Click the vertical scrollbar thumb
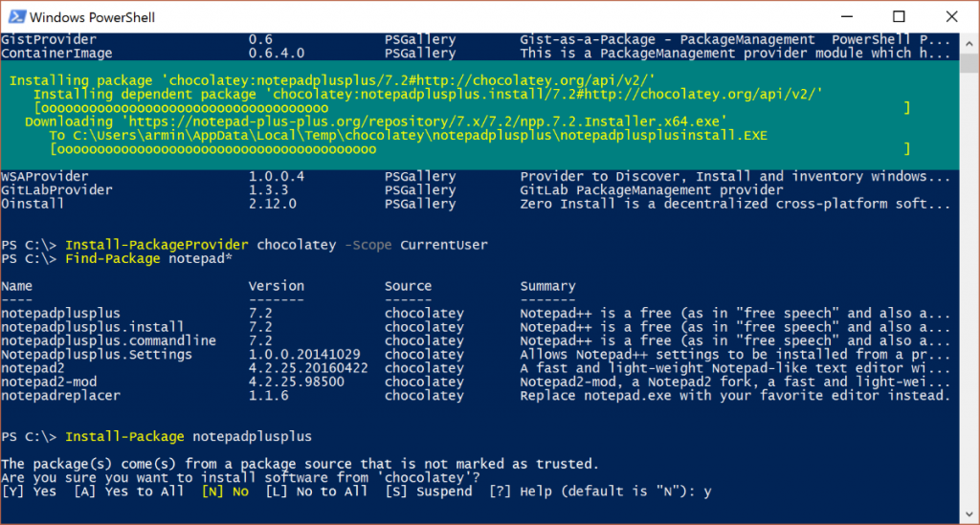 click(x=969, y=63)
